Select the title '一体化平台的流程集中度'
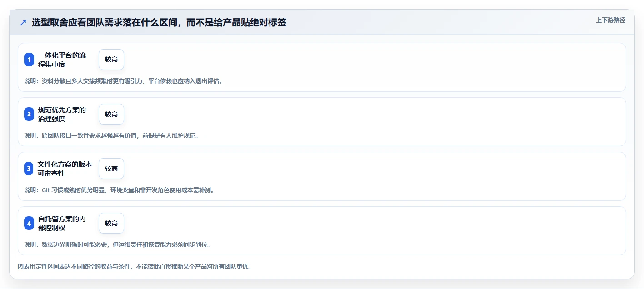The height and width of the screenshot is (289, 644). point(62,60)
